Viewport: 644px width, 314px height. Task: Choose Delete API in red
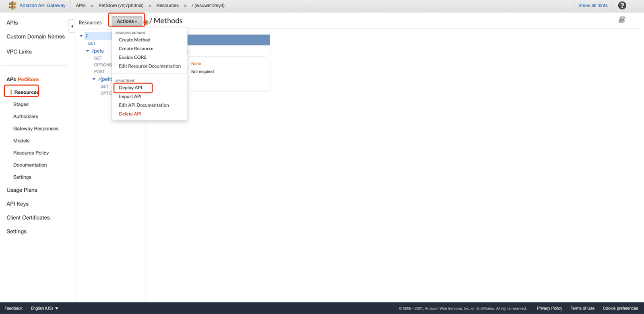[x=130, y=114]
